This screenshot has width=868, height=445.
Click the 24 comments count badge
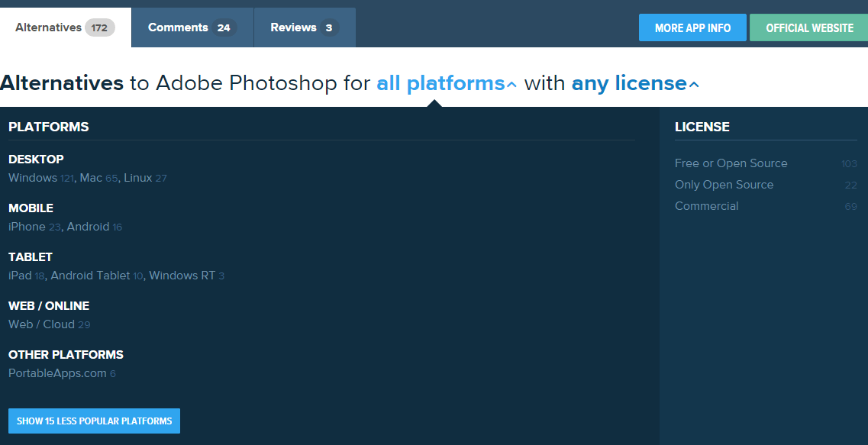224,27
